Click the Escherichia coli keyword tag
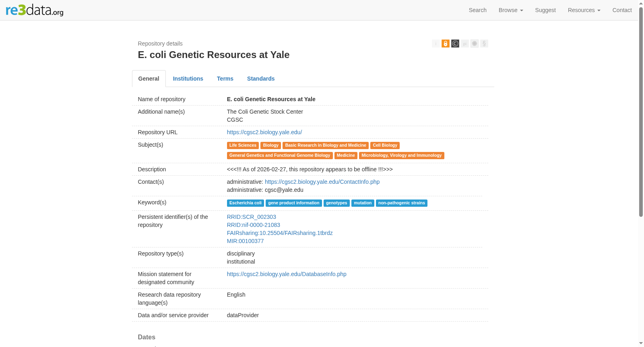 pyautogui.click(x=246, y=203)
